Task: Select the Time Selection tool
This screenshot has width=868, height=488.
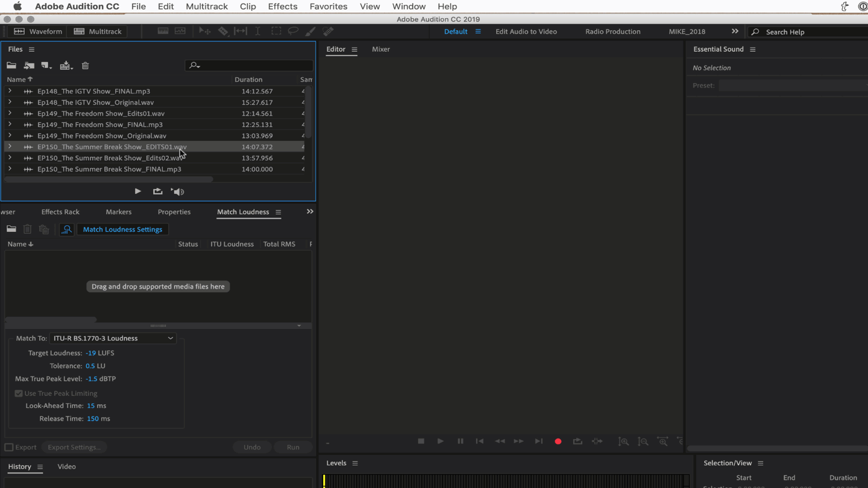Action: (258, 31)
